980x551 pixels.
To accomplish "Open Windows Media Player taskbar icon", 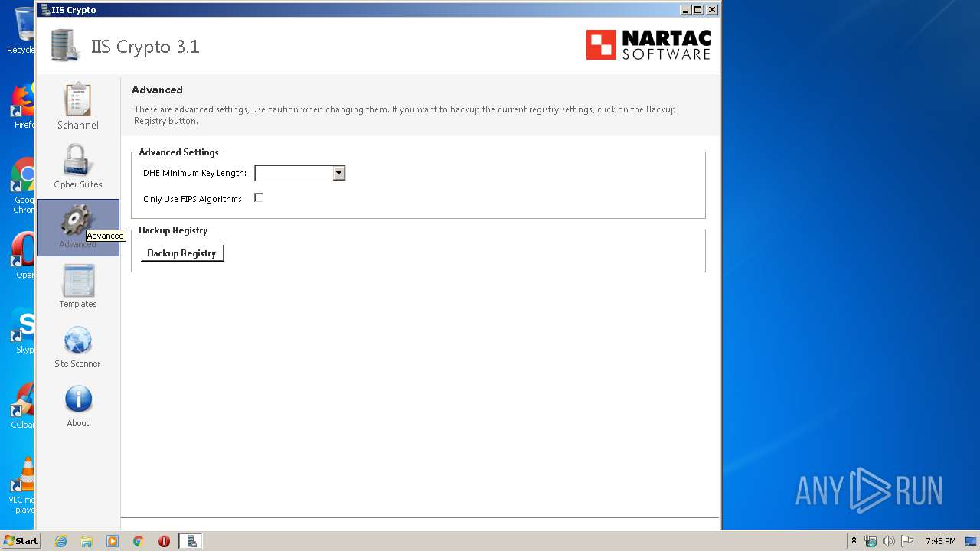I will click(113, 541).
